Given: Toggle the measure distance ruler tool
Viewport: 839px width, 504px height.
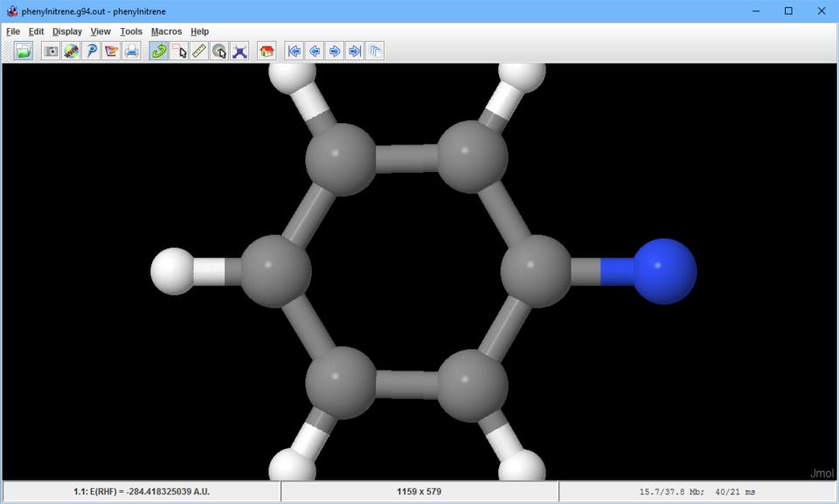Looking at the screenshot, I should click(199, 52).
